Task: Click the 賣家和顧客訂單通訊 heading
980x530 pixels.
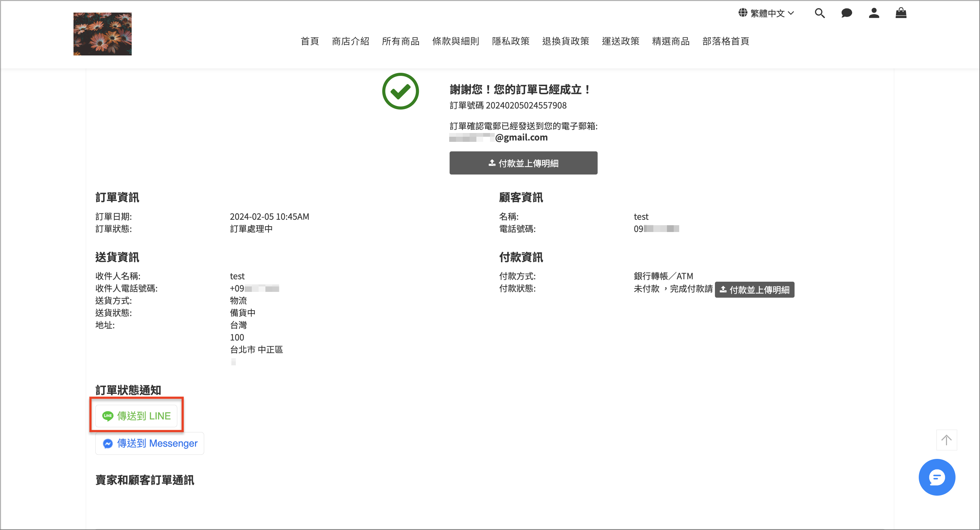Action: coord(145,480)
